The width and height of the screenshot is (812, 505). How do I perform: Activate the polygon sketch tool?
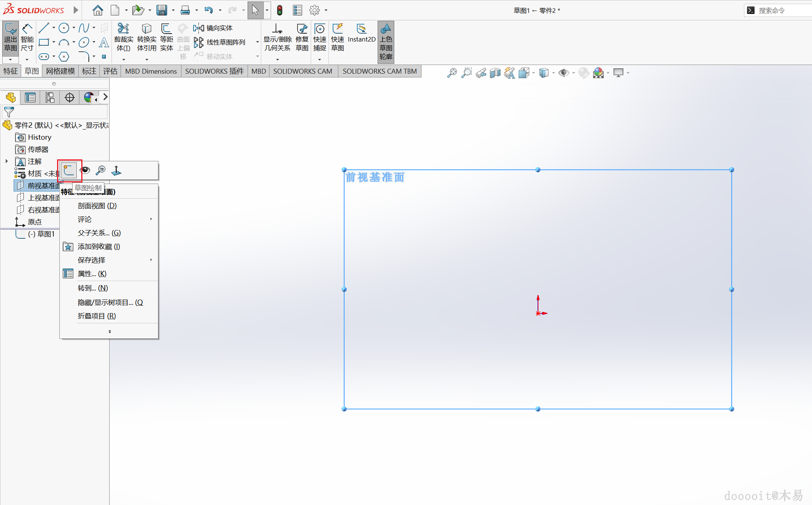pos(64,57)
